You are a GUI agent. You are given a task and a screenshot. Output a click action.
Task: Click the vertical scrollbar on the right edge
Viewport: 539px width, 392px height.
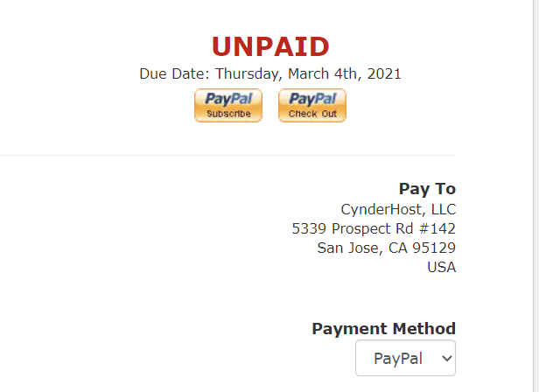[x=535, y=196]
